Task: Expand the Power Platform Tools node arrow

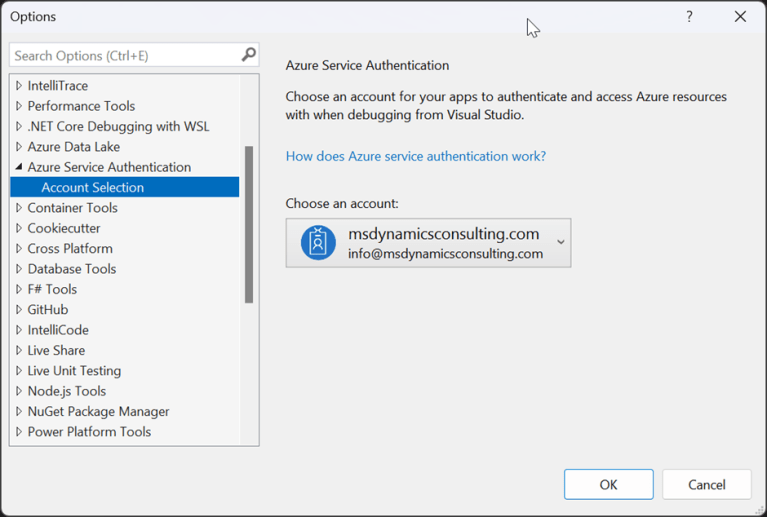Action: [x=19, y=432]
